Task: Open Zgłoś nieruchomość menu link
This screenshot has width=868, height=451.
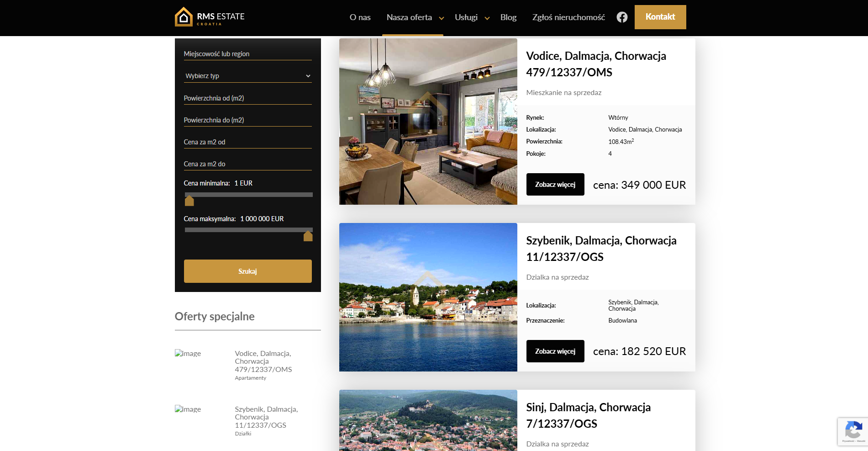Action: [568, 17]
